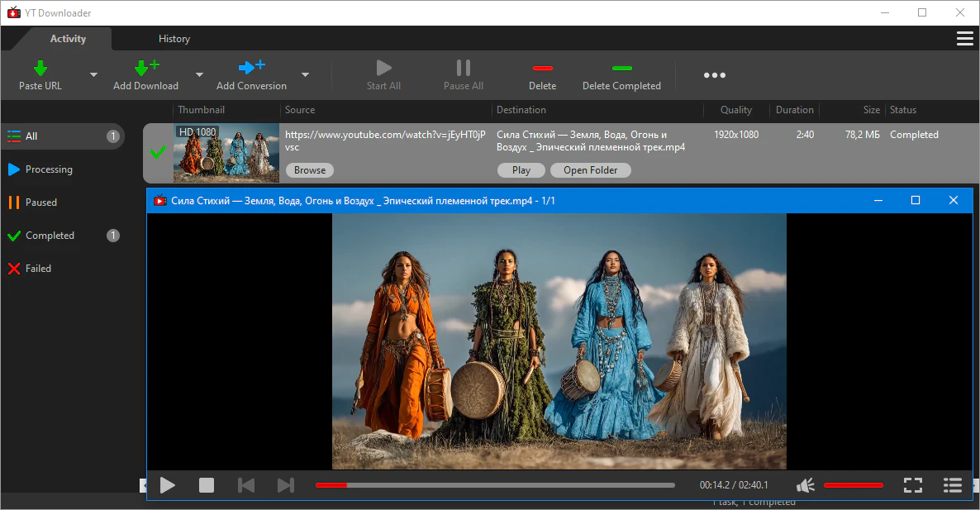The width and height of the screenshot is (980, 510).
Task: Click the Thumbnail column header
Action: click(202, 110)
